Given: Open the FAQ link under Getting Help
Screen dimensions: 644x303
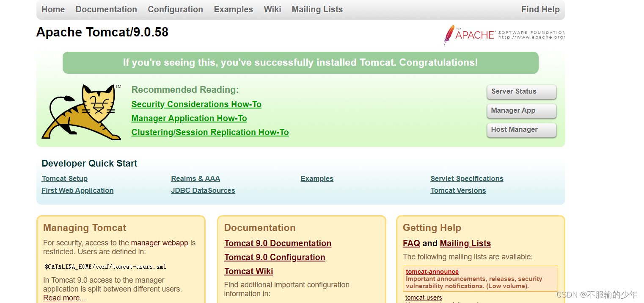Looking at the screenshot, I should point(411,243).
